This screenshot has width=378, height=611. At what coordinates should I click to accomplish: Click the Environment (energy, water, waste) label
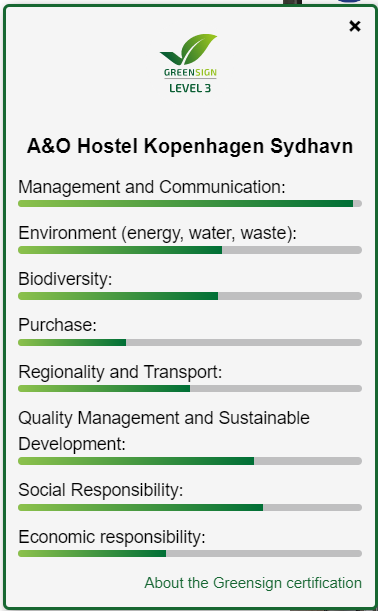[x=157, y=233]
